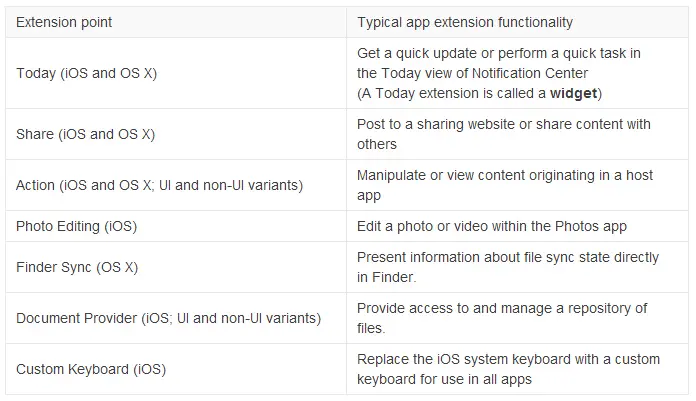Viewport: 696px width, 401px height.
Task: Select the 'Today (iOS and OS X)' cell
Action: click(x=86, y=74)
